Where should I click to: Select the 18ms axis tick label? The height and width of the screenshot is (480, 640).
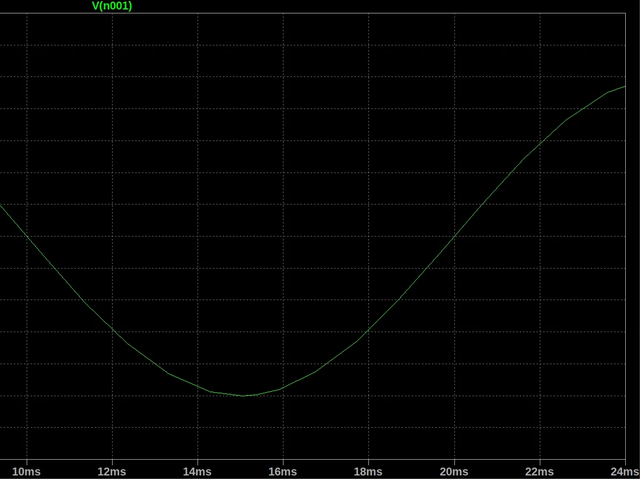369,471
